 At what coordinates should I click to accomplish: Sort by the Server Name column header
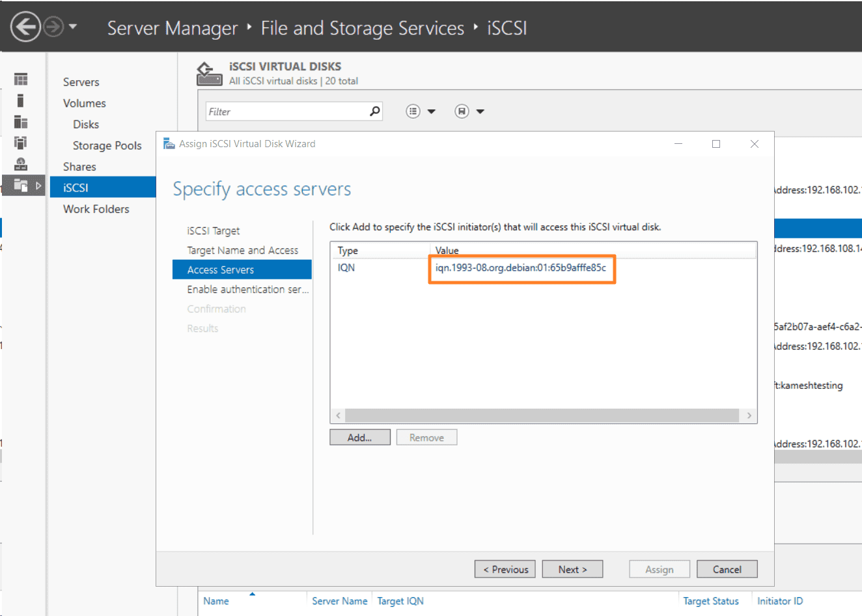(x=340, y=601)
